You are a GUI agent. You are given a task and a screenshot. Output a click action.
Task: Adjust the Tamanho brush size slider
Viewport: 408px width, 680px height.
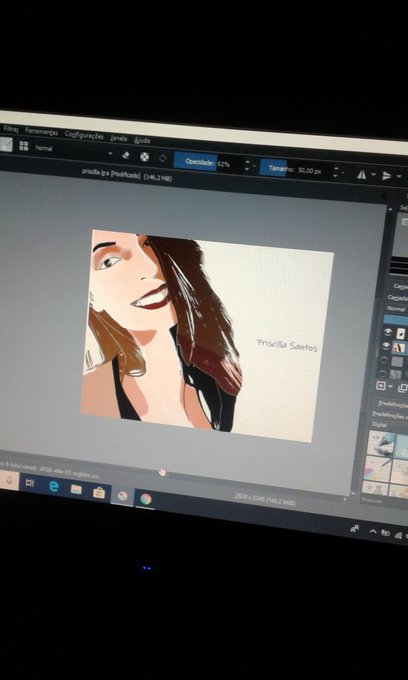(x=294, y=170)
